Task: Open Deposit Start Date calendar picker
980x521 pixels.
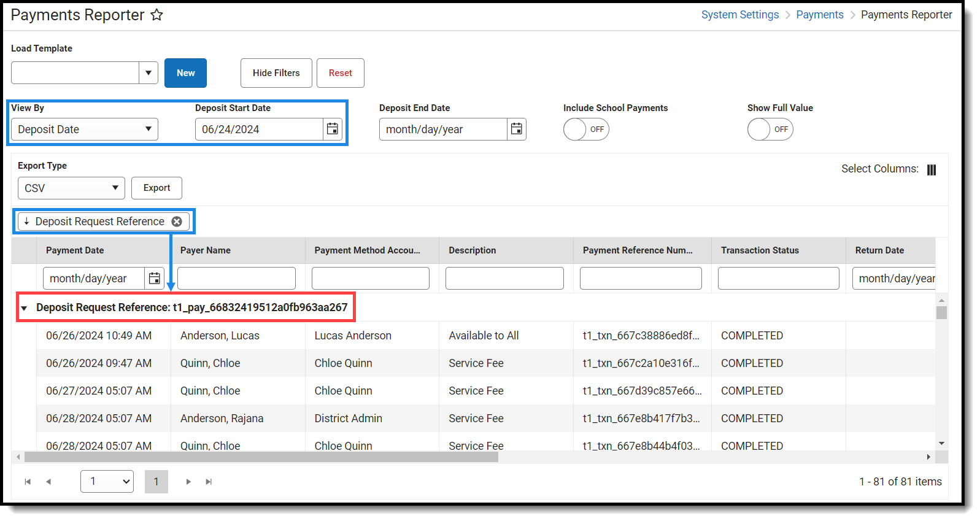Action: (x=332, y=129)
